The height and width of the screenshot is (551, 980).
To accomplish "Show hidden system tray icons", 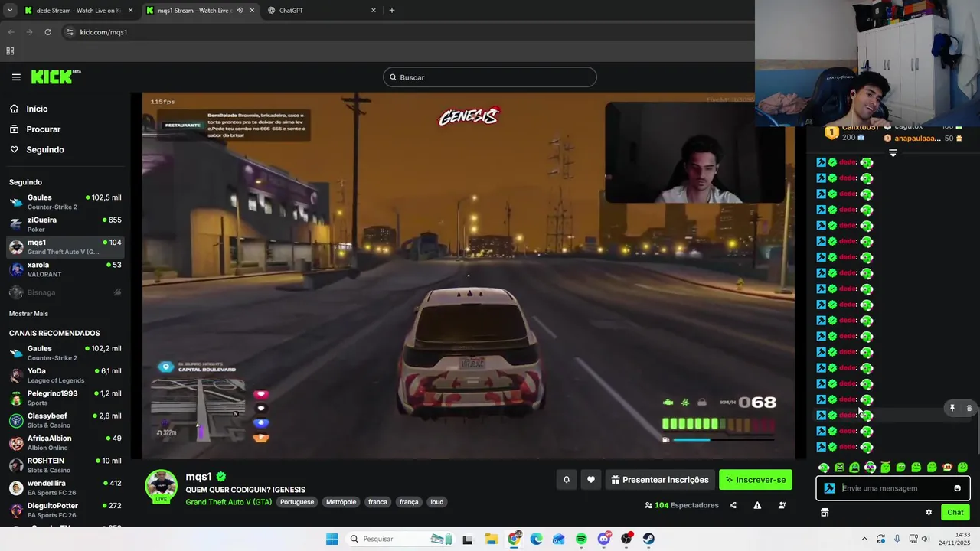I will coord(864,539).
